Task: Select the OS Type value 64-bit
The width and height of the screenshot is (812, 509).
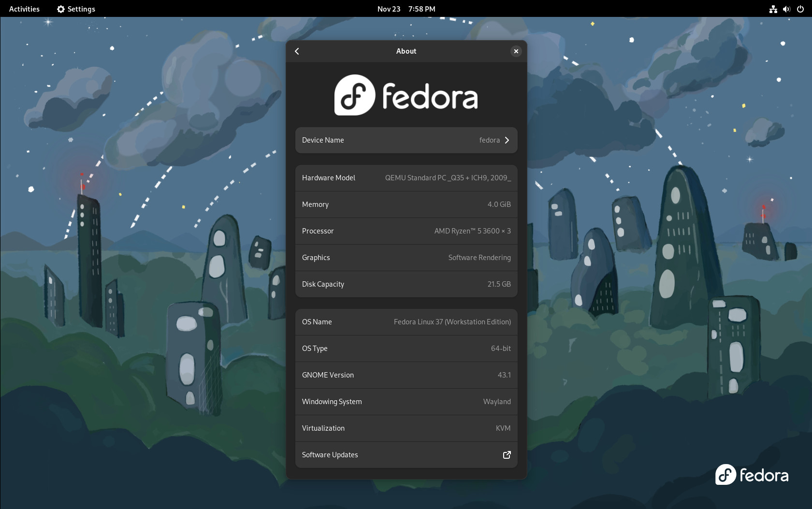Action: point(501,349)
